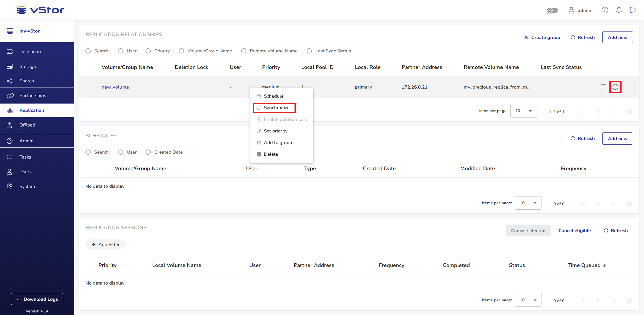
Task: Choose Synchronize from the context menu
Action: click(x=276, y=108)
